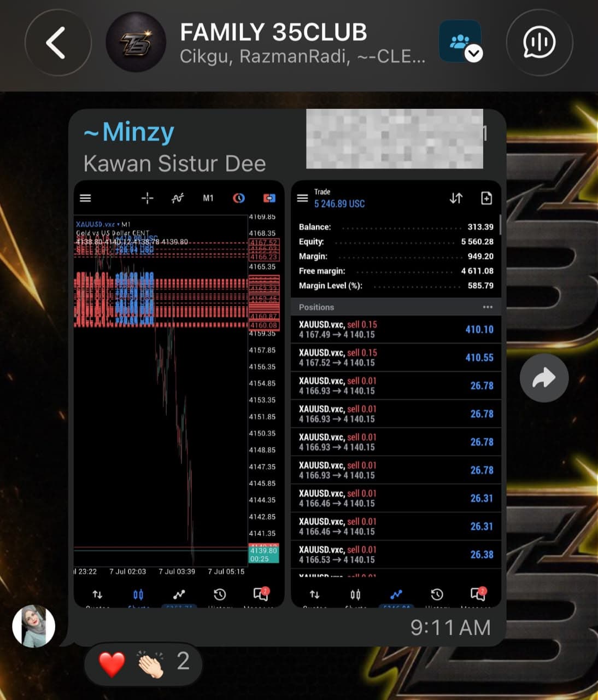Tap the sort arrows icon in the Trade panel
This screenshot has width=598, height=700.
point(456,198)
